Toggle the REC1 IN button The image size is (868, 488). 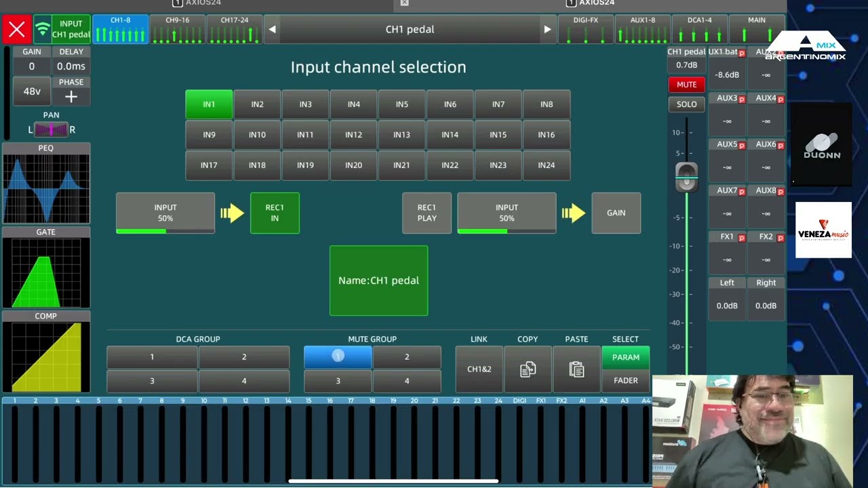point(275,213)
